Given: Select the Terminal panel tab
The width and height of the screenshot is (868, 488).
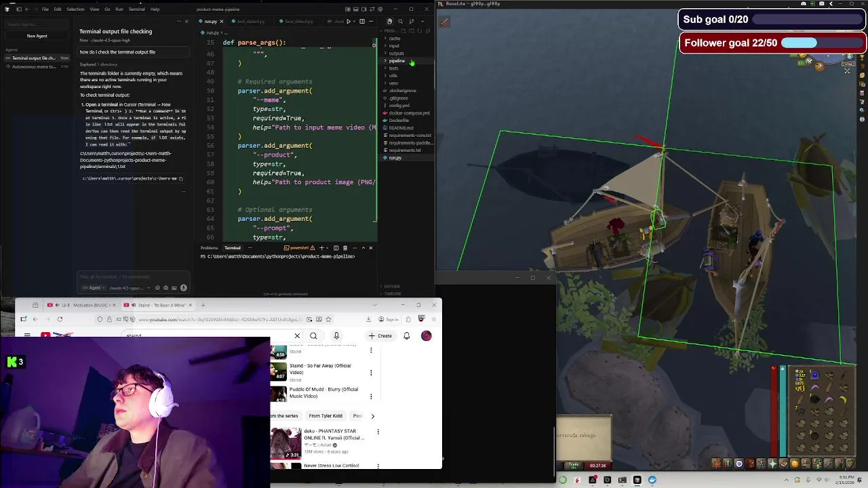Looking at the screenshot, I should pyautogui.click(x=233, y=248).
